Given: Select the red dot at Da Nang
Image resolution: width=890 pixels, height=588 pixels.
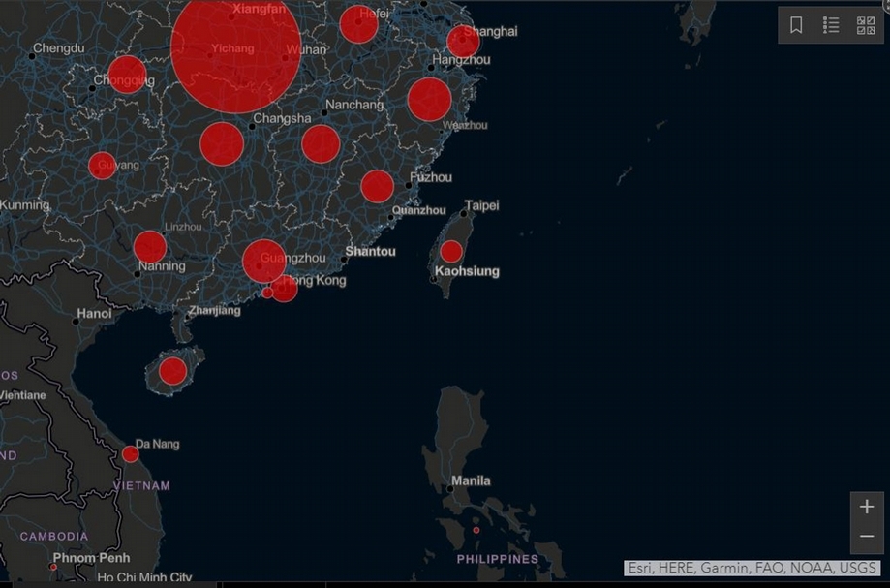Looking at the screenshot, I should point(131,454).
